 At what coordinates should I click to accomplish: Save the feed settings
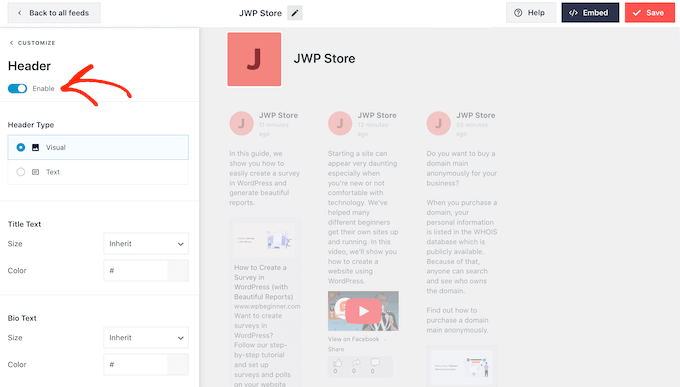(650, 13)
